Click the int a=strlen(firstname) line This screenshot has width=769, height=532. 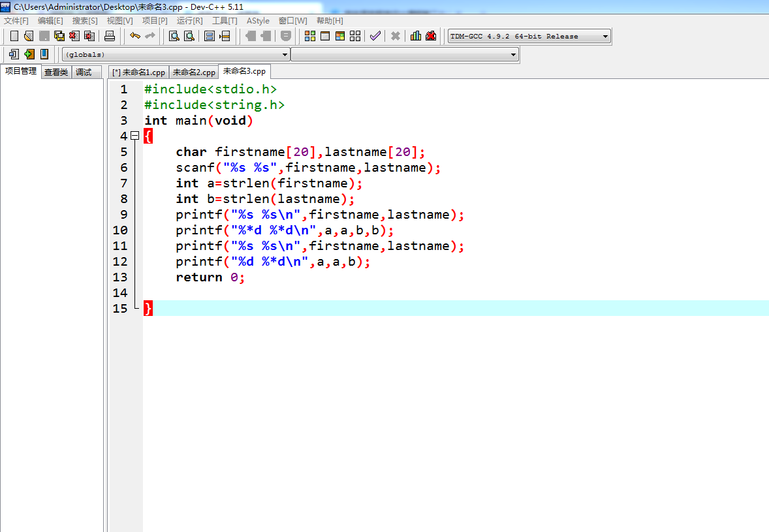pyautogui.click(x=269, y=183)
